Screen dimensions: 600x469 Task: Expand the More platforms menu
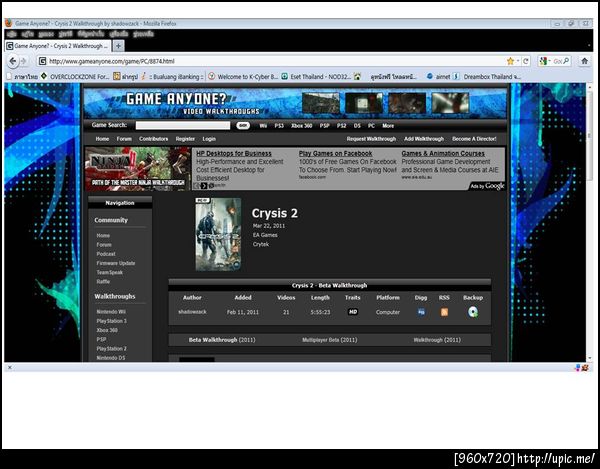388,126
